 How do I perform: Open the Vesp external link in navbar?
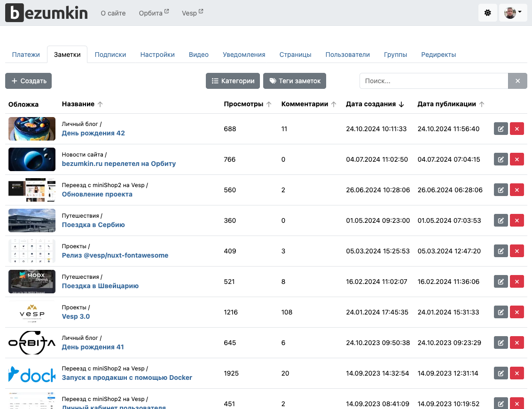(192, 13)
